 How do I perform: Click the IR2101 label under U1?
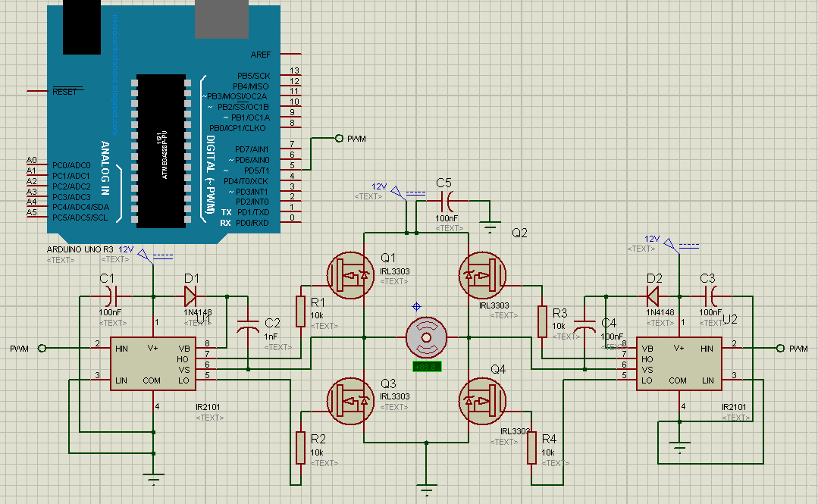point(210,407)
